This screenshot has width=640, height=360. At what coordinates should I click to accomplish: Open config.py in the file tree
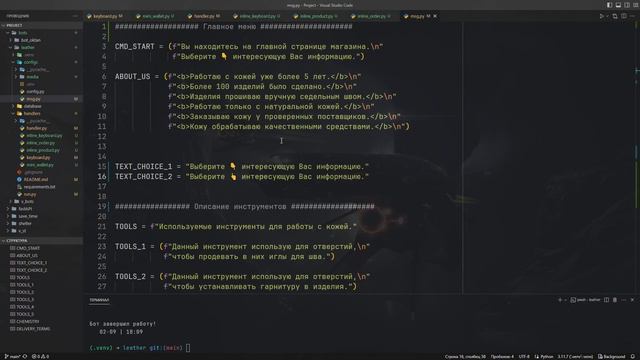pyautogui.click(x=41, y=91)
